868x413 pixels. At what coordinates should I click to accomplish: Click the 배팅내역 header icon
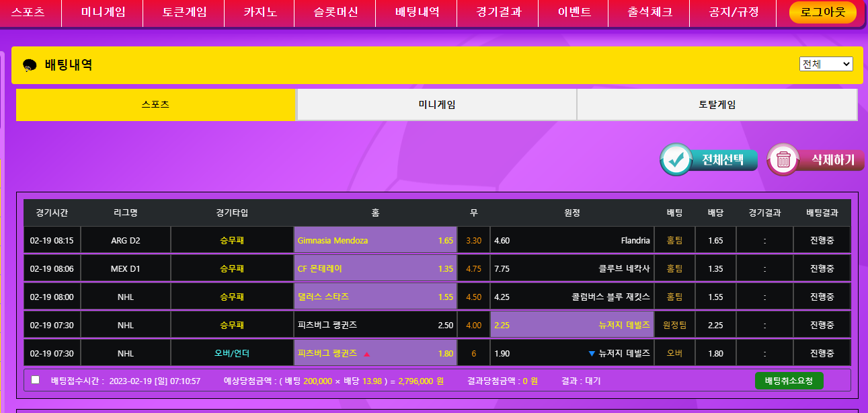(30, 65)
